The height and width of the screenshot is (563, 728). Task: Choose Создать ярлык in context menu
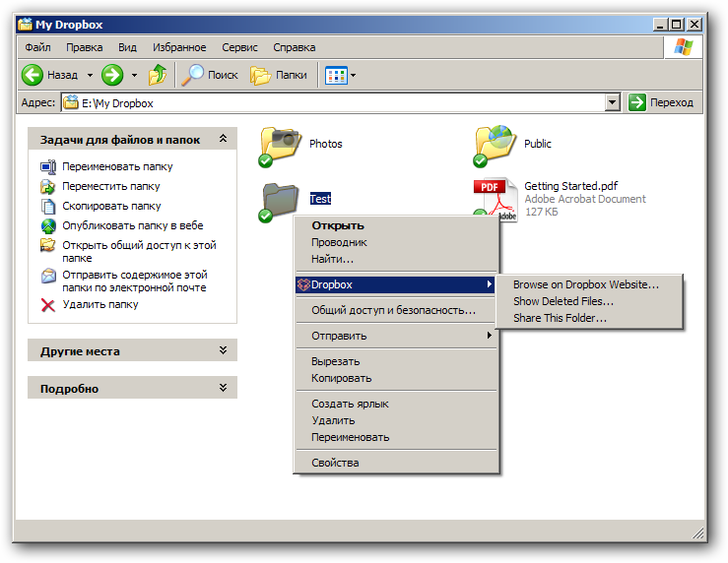tap(396, 404)
